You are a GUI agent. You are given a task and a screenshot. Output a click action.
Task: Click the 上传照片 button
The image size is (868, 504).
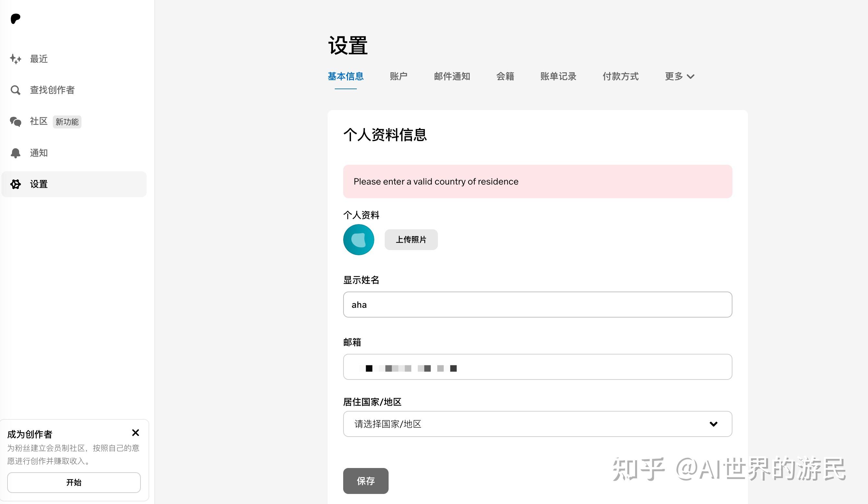[x=411, y=240]
